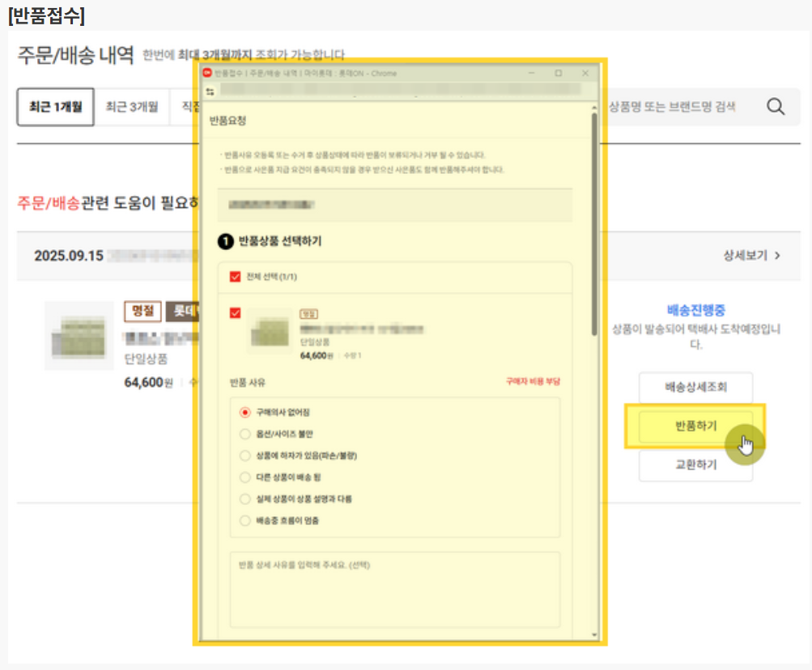Click the 배송진행중 status text
This screenshot has height=670, width=812.
(x=695, y=310)
